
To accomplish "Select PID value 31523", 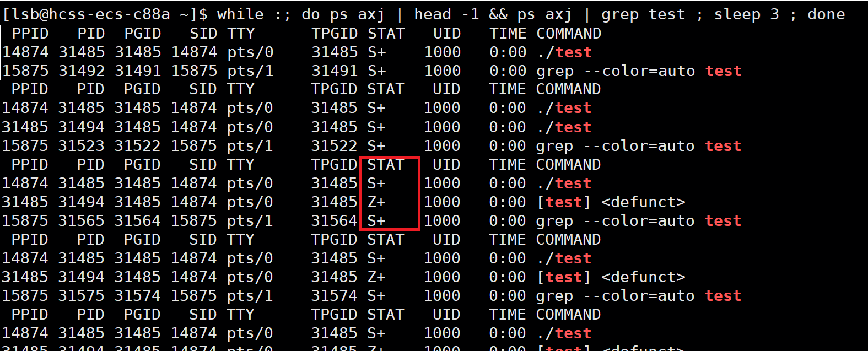I will pos(81,146).
